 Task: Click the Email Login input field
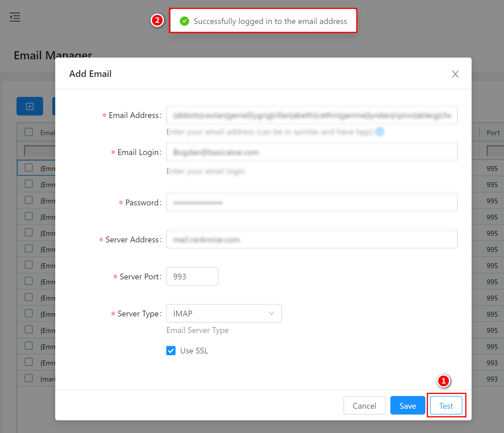(312, 152)
